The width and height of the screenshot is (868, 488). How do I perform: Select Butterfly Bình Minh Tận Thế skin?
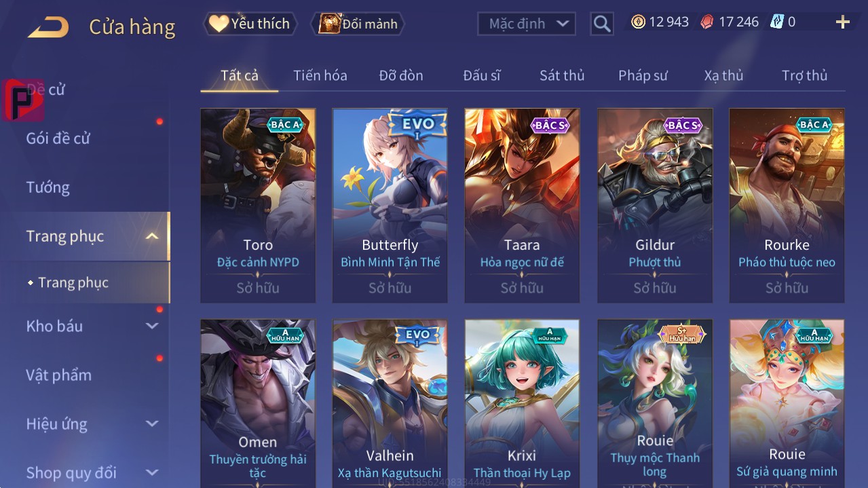(x=390, y=205)
